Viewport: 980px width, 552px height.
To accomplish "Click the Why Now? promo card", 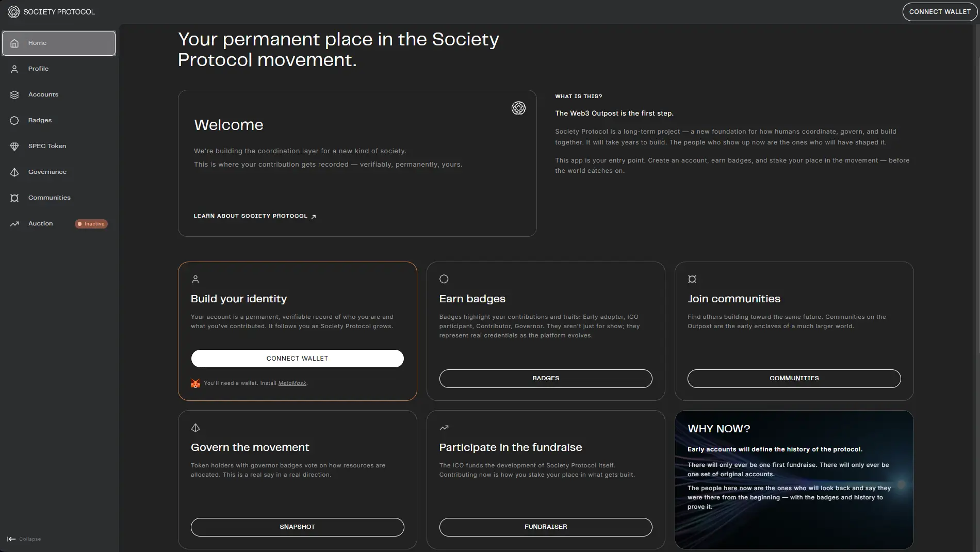I will tap(794, 480).
